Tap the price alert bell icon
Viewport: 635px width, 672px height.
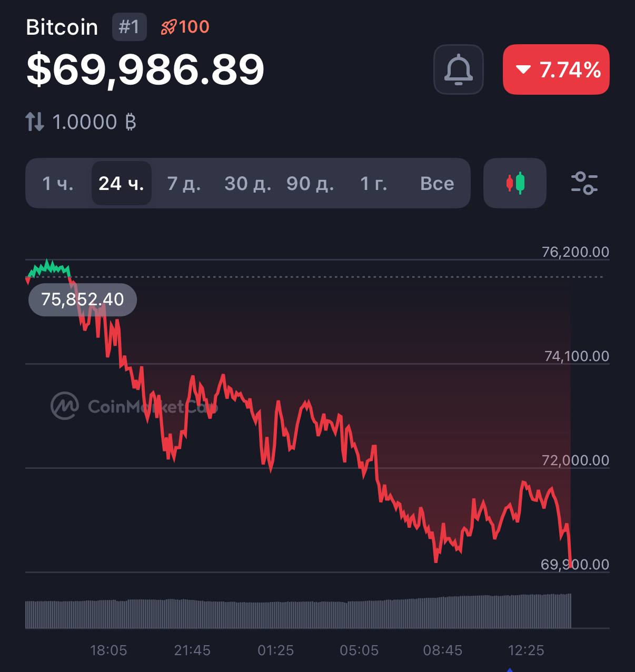tap(458, 69)
